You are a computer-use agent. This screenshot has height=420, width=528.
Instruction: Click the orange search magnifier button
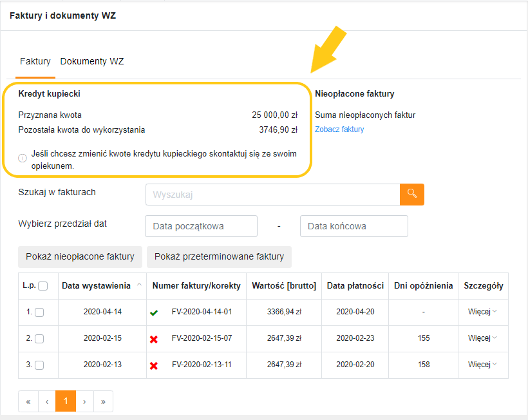pos(412,195)
